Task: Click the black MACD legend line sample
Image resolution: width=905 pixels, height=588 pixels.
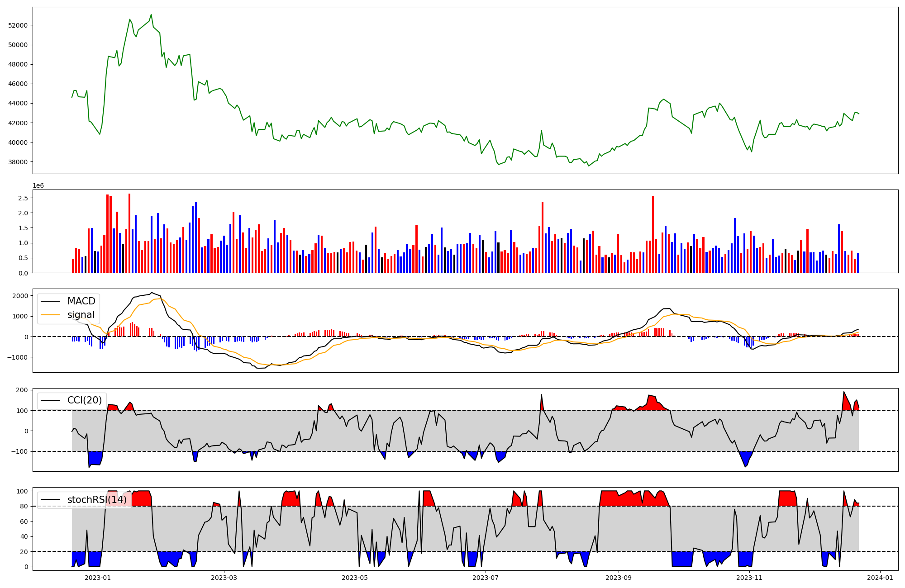Action: 50,302
